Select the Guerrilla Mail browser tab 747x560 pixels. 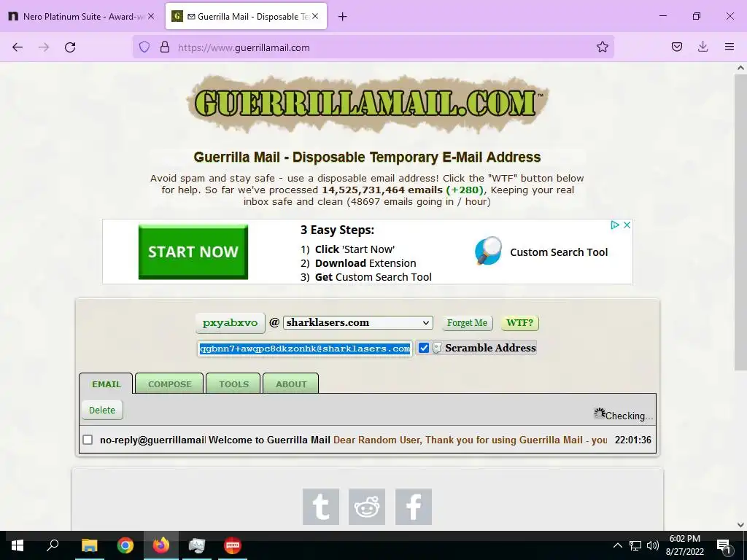247,16
